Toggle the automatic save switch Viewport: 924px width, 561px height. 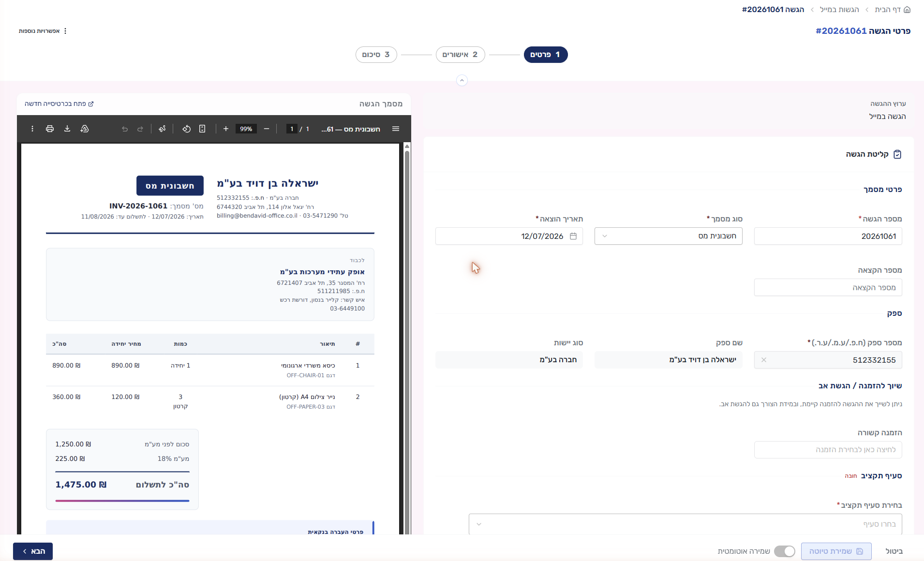[784, 551]
